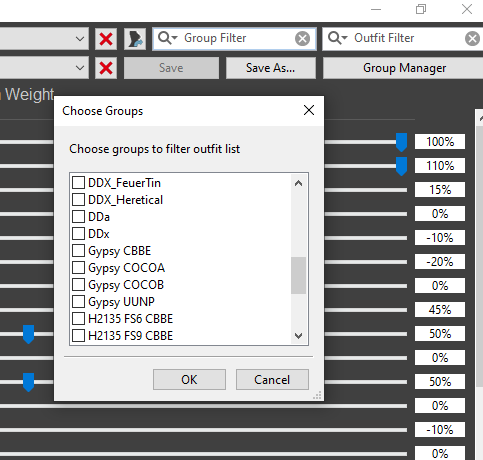Cancel the Choose Groups dialog
The height and width of the screenshot is (460, 483).
pos(272,379)
